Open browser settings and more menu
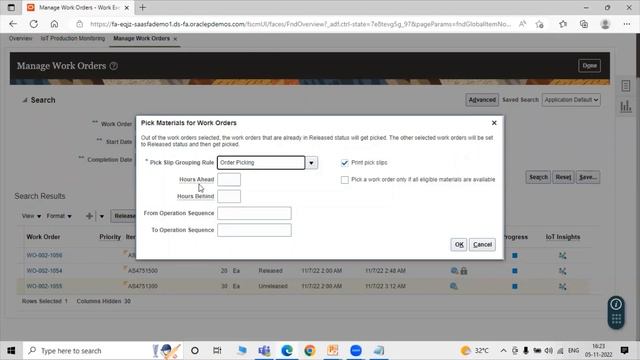 (x=627, y=24)
